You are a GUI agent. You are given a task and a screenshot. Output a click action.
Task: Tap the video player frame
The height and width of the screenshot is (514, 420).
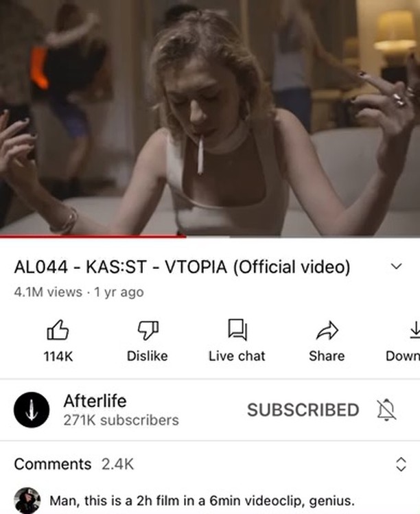pos(210,117)
